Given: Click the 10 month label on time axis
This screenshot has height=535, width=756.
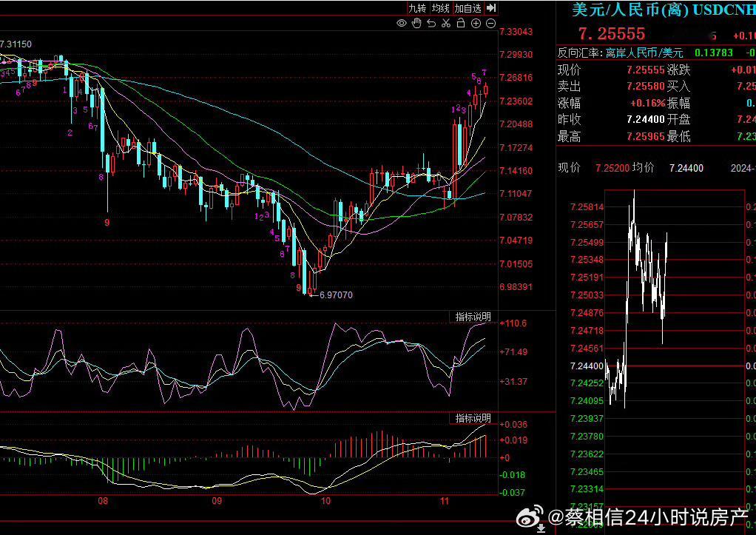Looking at the screenshot, I should [325, 501].
